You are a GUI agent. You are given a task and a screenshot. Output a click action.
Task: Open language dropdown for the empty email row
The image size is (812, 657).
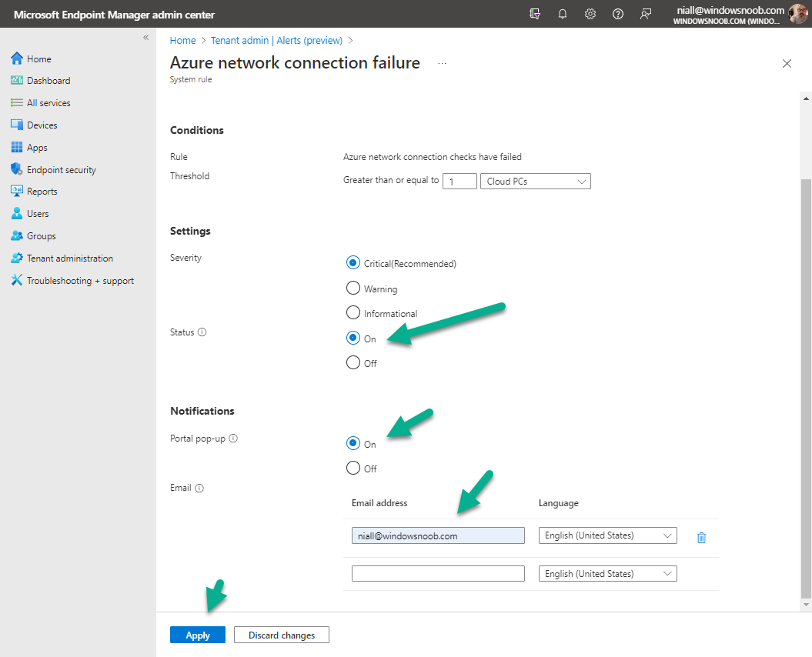pos(607,574)
